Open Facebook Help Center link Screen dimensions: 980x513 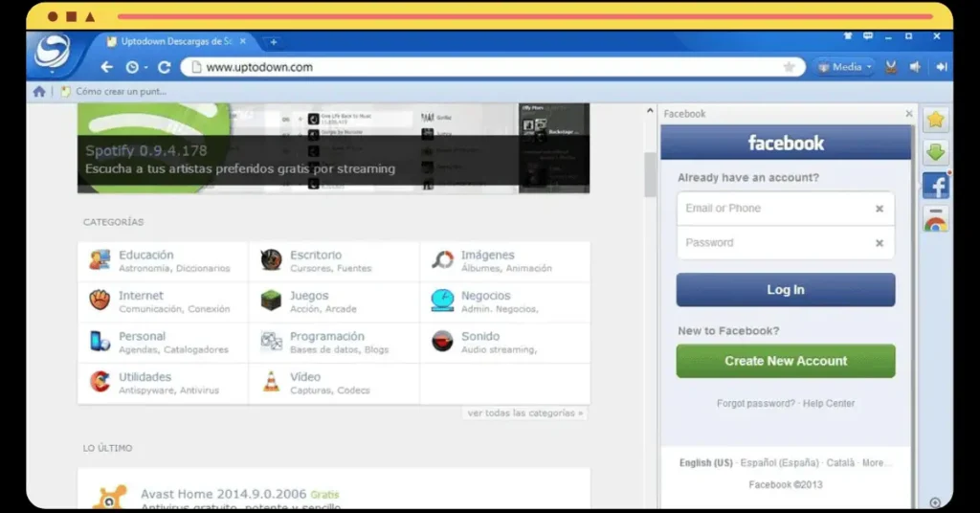829,404
